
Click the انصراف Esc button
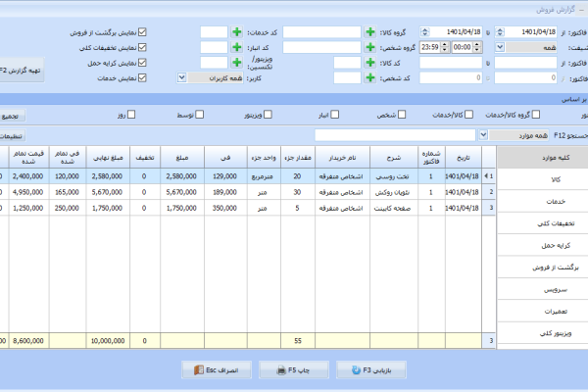pos(217,370)
